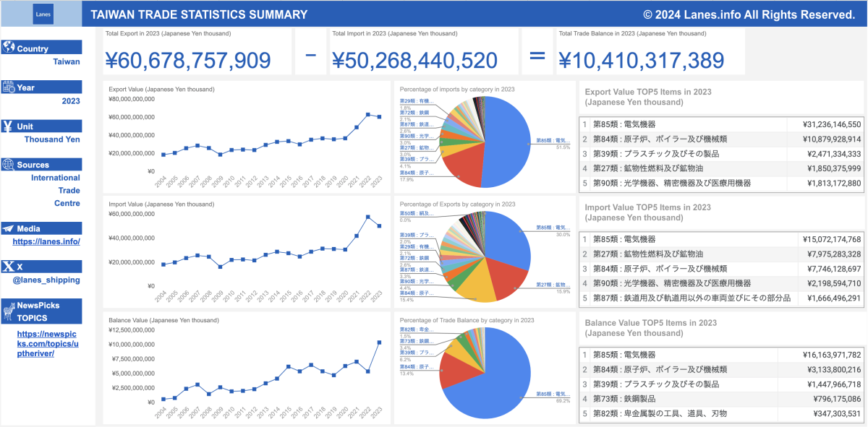Click the globe icon beside Country

coord(9,48)
